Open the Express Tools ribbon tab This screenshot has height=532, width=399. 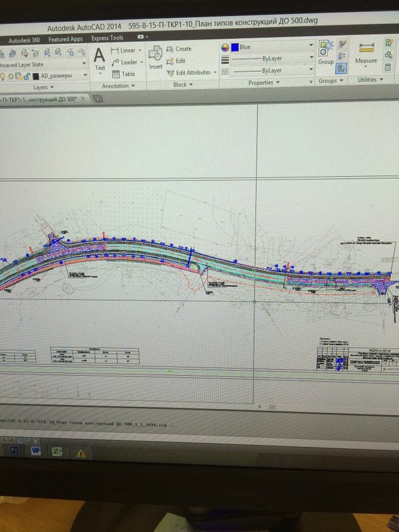coord(107,38)
